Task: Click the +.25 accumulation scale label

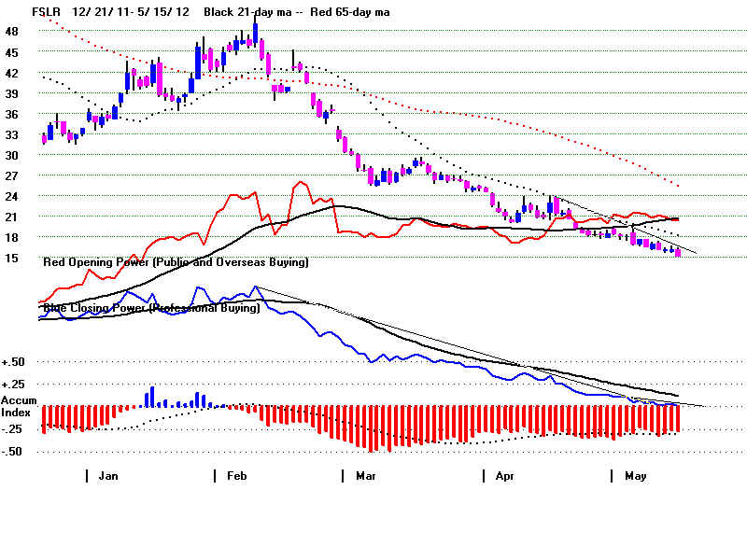Action: [13, 385]
